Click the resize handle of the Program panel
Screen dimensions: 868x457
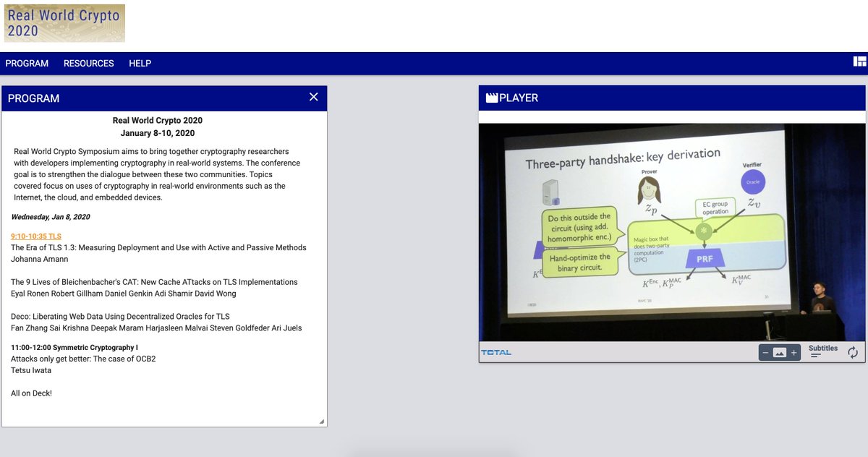click(322, 422)
